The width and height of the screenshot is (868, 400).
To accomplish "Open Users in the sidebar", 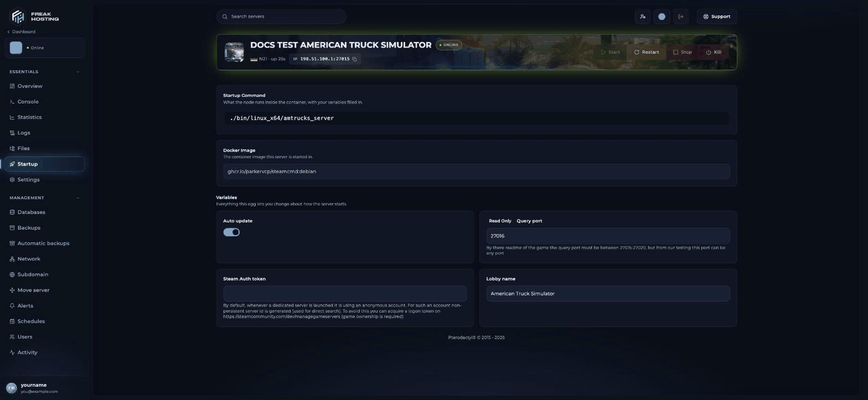I will (x=44, y=337).
